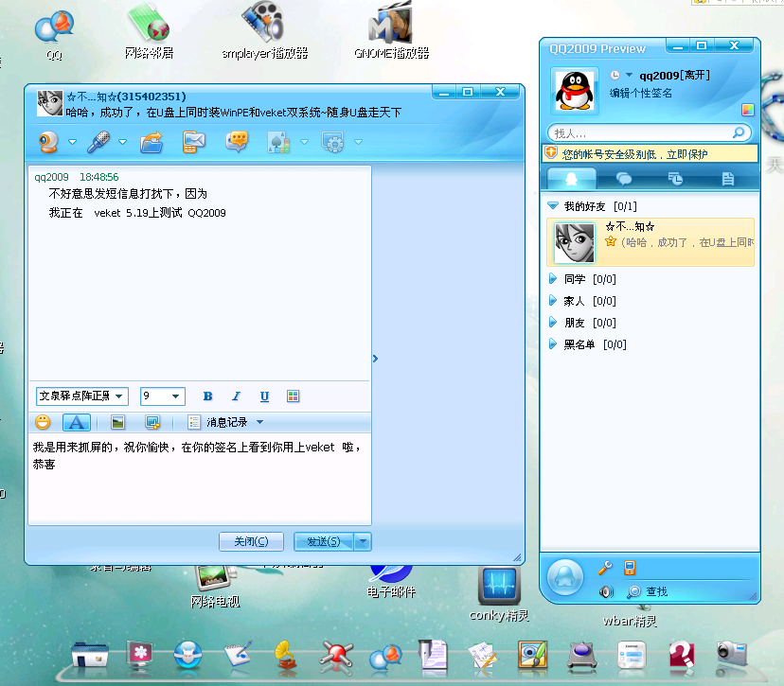Viewport: 784px width, 686px height.
Task: Click the QQ penguin avatar in main panel
Action: [x=575, y=91]
